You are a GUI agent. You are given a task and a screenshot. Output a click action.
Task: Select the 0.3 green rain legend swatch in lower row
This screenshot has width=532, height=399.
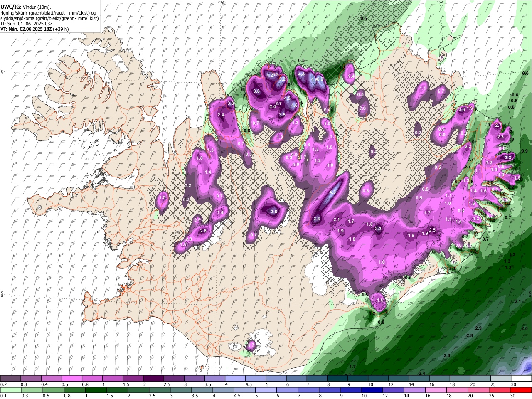(x=32, y=390)
